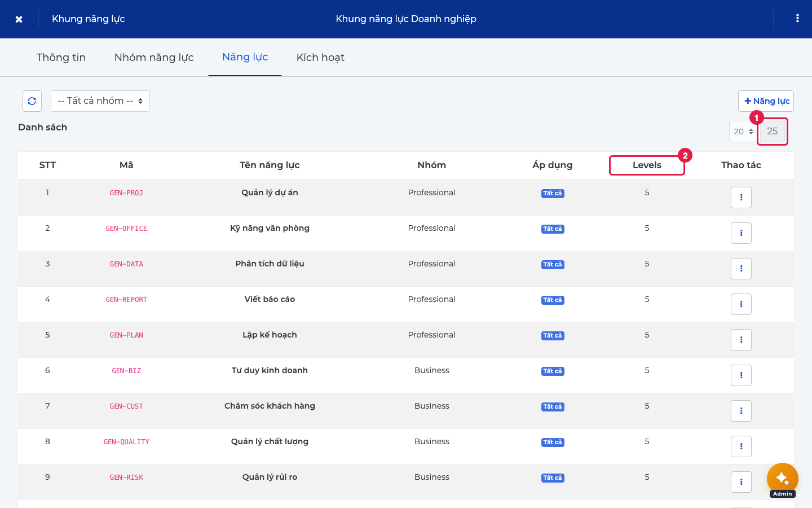Select the GEN-PROJ code
Screen dimensions: 812x508
[x=126, y=193]
